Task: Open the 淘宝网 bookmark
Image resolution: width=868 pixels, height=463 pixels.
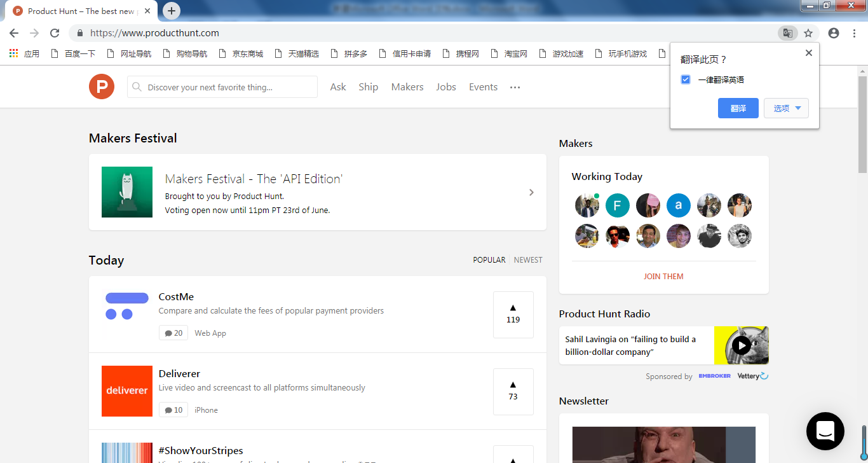Action: pos(509,53)
